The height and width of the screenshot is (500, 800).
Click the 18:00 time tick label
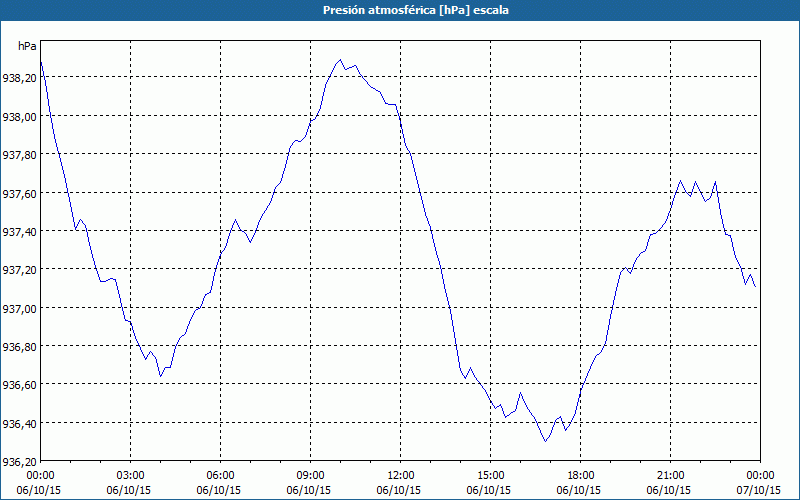tap(581, 476)
